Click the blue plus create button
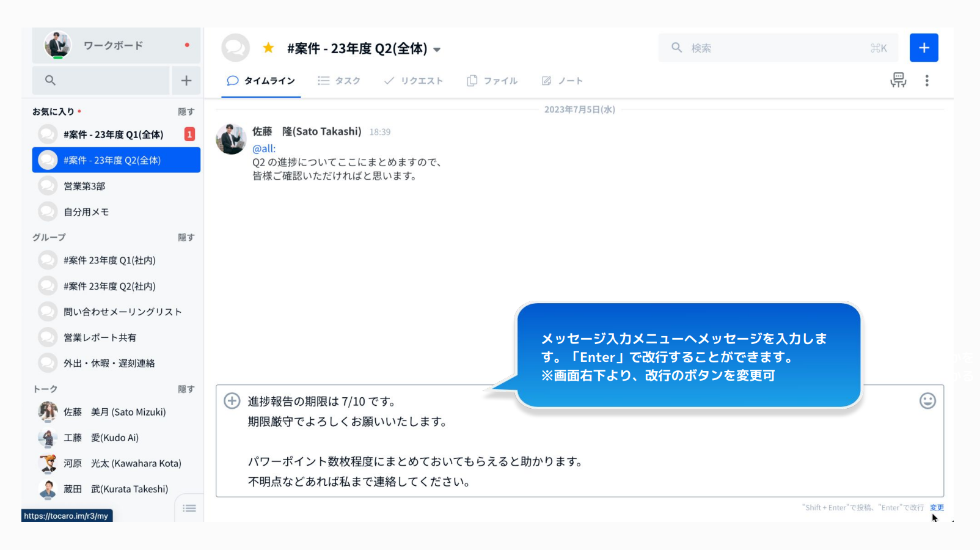Screen dimensions: 980x550 (x=924, y=48)
